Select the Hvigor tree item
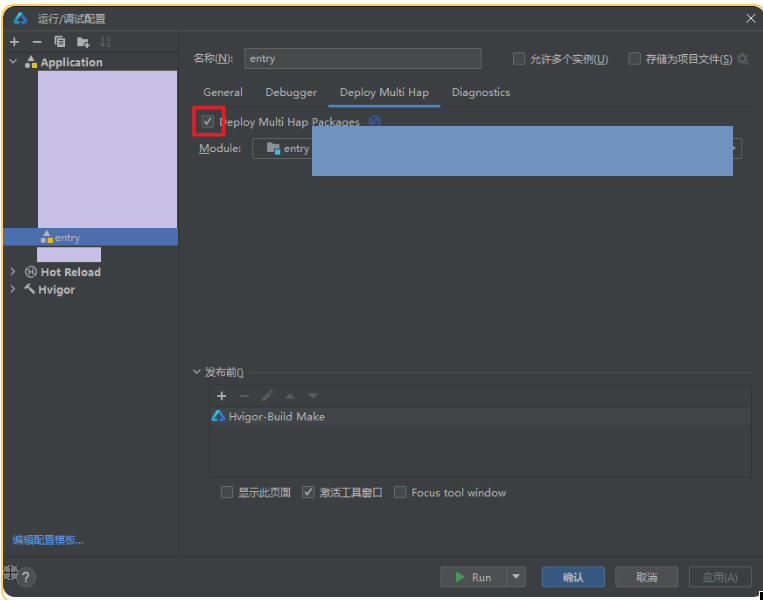763x600 pixels. tap(56, 290)
